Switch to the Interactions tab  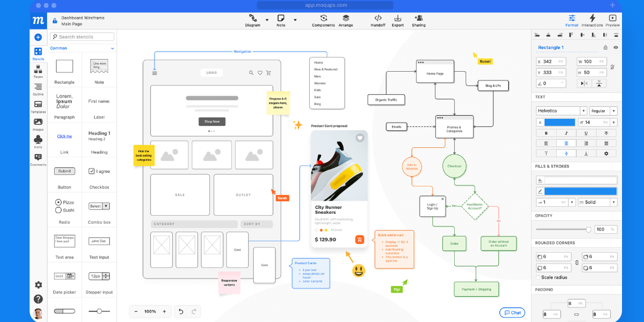[x=592, y=21]
